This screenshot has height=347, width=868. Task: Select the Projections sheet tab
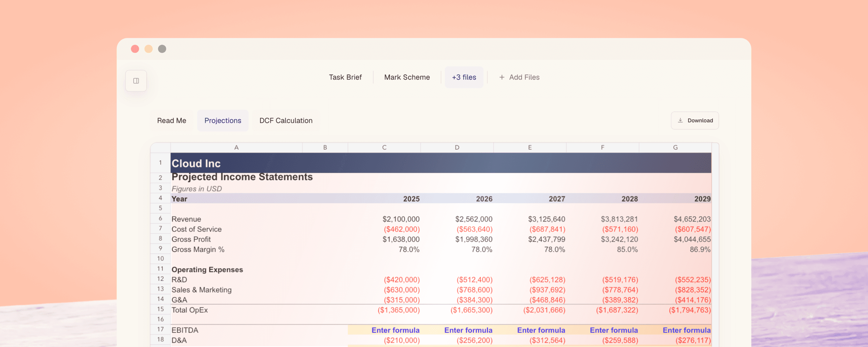click(x=223, y=121)
